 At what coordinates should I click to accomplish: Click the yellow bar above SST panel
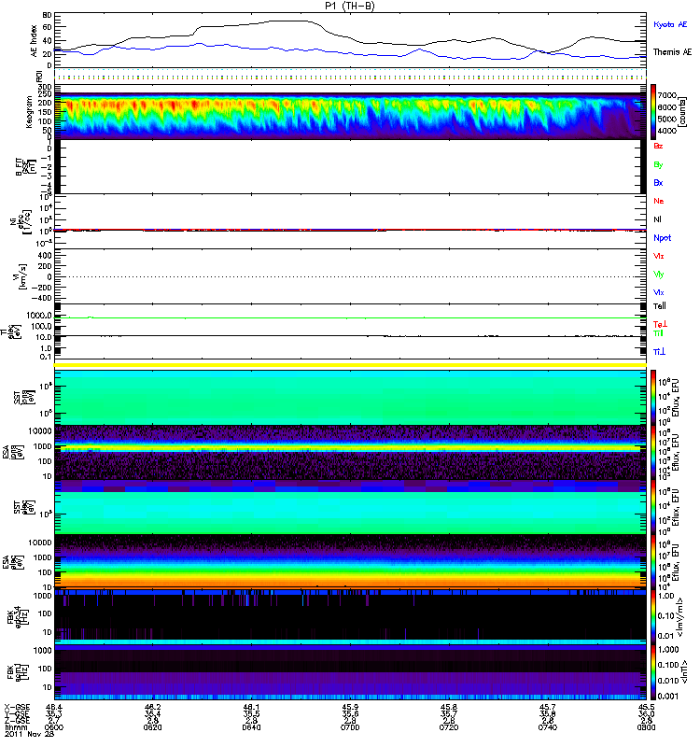[351, 365]
